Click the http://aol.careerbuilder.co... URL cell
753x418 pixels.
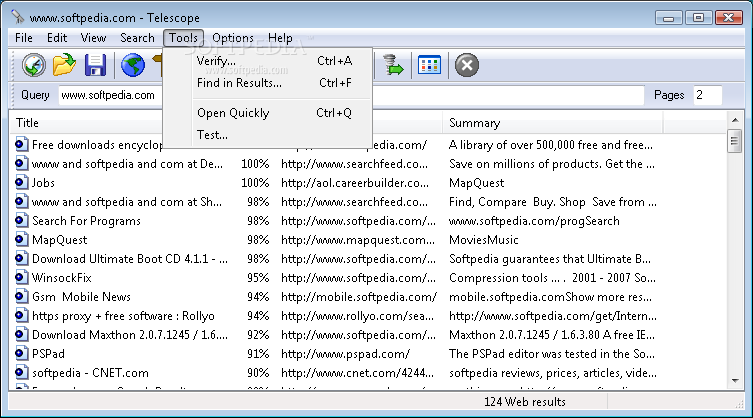coord(355,183)
